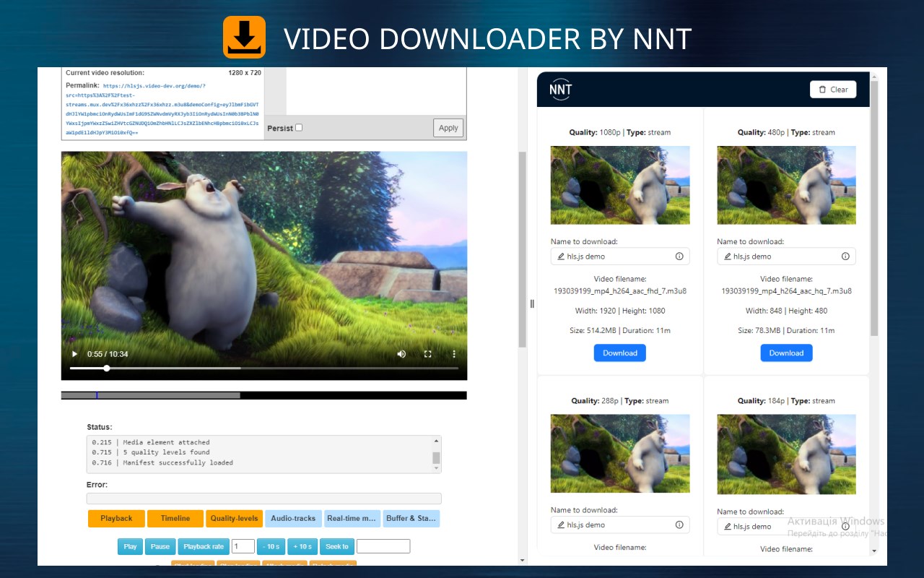Click the empty Error output field
The width and height of the screenshot is (924, 578).
click(x=263, y=499)
